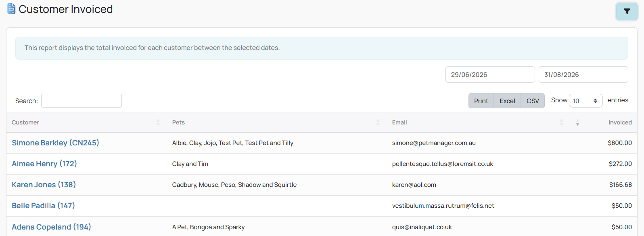
Task: Open Simone Barkley (CN245) customer
Action: point(55,143)
